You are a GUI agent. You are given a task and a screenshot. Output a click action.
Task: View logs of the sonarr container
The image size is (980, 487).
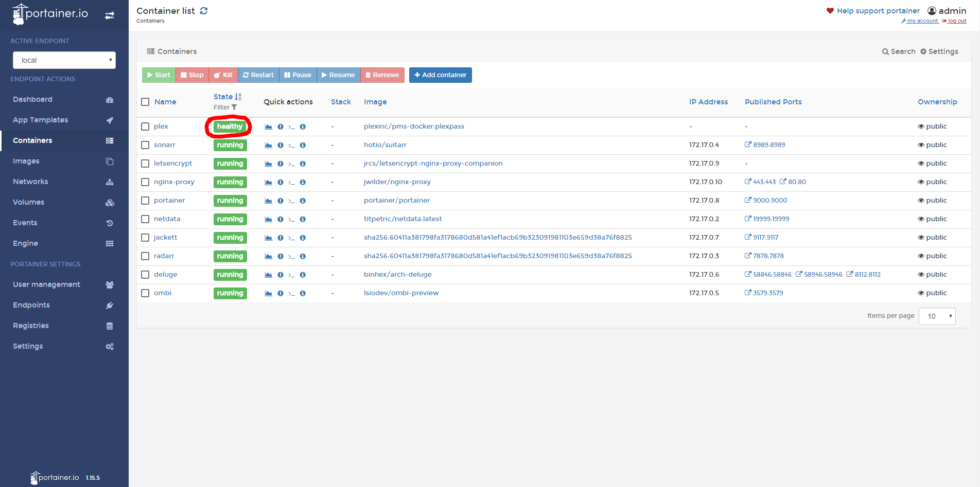281,145
